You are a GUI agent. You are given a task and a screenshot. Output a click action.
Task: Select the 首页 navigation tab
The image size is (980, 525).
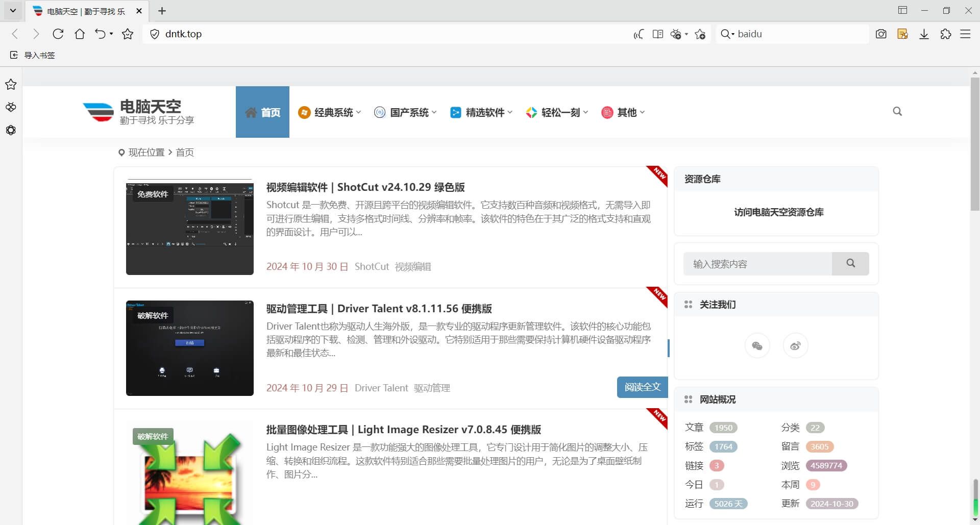click(262, 112)
